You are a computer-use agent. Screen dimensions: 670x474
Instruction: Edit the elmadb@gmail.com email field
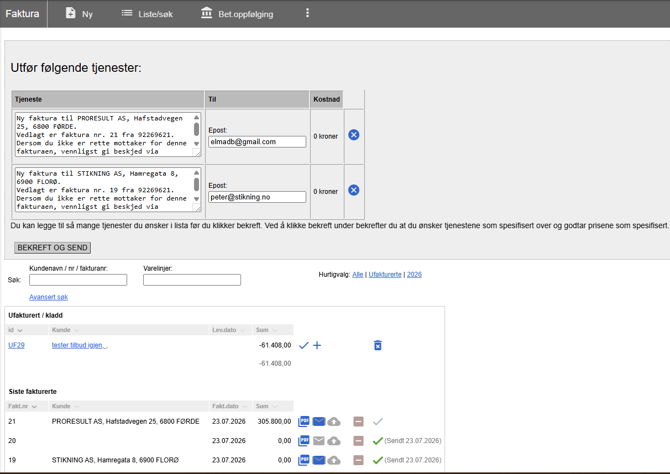pos(257,142)
